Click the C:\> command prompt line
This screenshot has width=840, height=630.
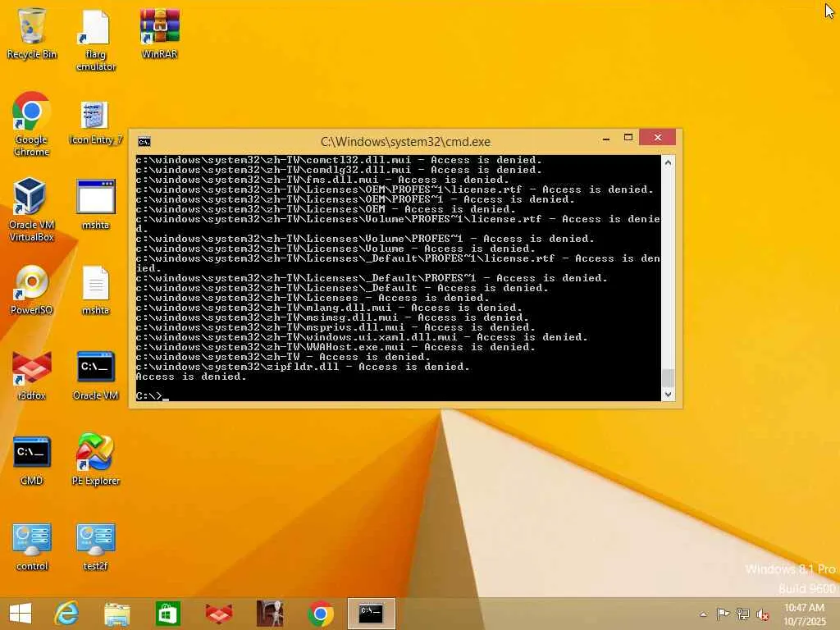pos(152,396)
